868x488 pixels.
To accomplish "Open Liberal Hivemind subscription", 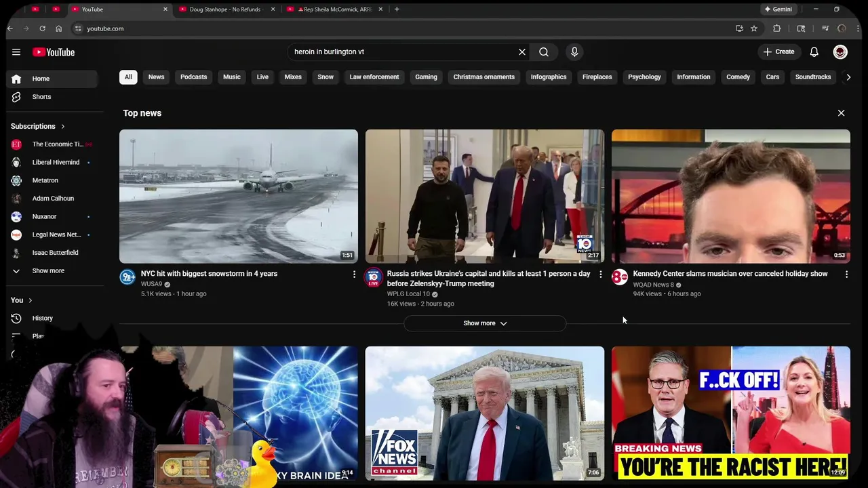I will (x=52, y=162).
